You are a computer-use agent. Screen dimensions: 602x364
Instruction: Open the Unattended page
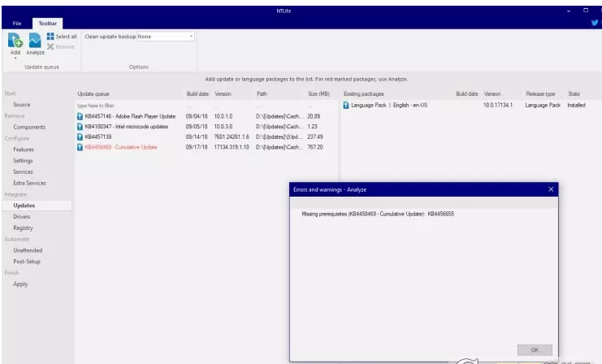coord(28,250)
